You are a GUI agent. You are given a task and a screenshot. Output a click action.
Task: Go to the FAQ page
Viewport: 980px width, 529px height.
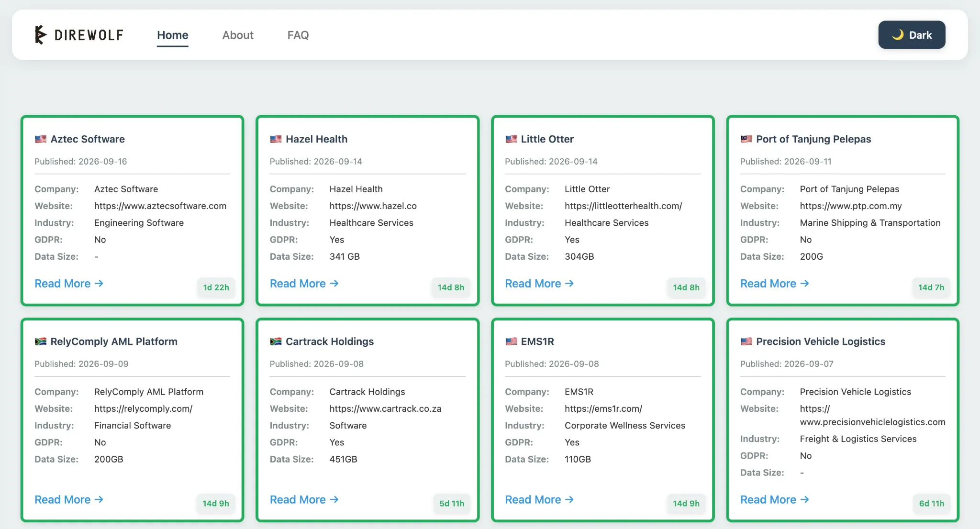(x=298, y=35)
